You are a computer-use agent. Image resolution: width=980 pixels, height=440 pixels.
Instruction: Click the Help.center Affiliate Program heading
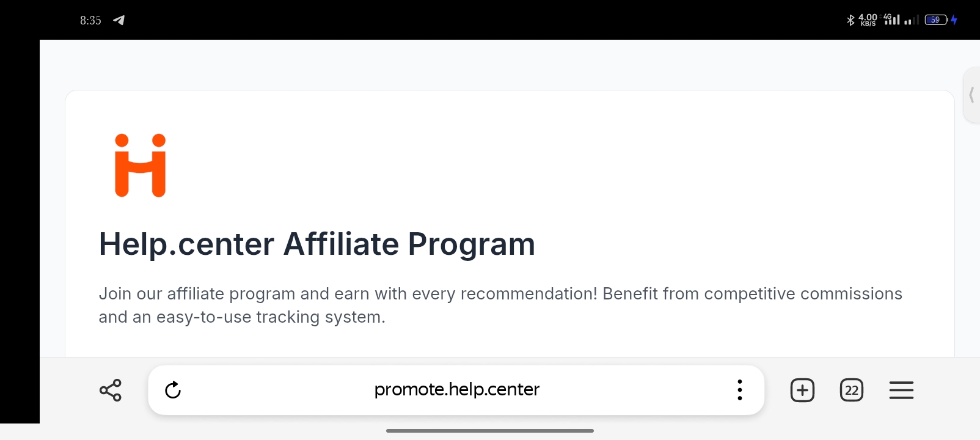click(x=317, y=244)
